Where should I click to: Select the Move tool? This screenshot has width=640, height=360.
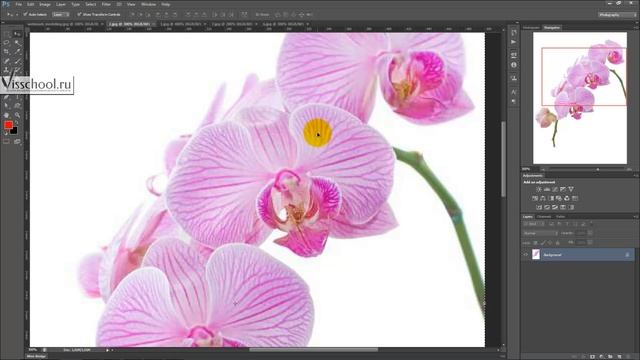click(x=17, y=34)
